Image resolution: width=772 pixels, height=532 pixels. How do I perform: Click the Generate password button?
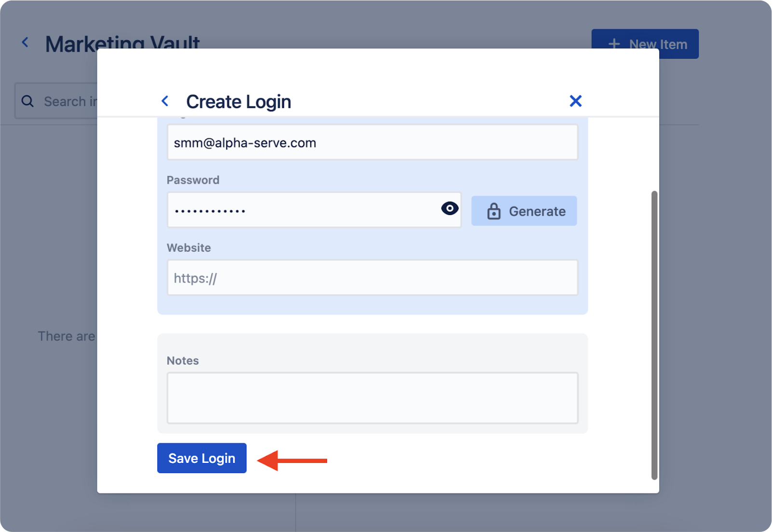(524, 211)
